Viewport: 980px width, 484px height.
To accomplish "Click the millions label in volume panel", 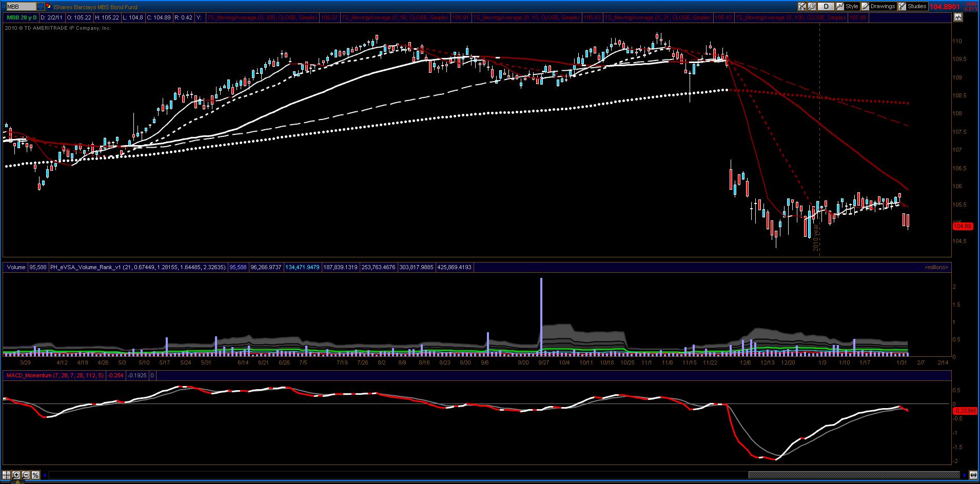I will tap(936, 267).
